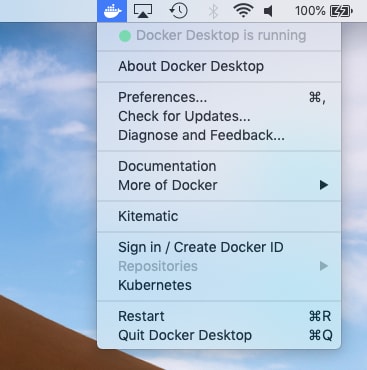The image size is (367, 370).
Task: Select Sign in / Create Docker ID
Action: pos(219,247)
